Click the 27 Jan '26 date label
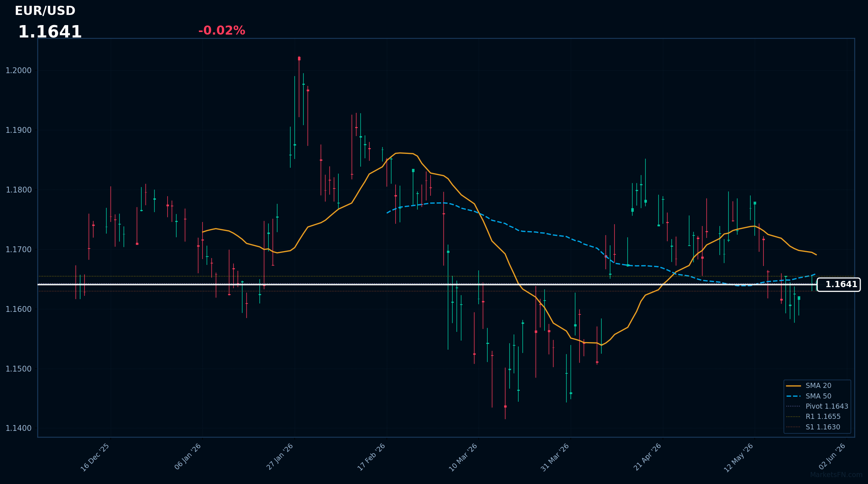This screenshot has width=868, height=484. 280,456
